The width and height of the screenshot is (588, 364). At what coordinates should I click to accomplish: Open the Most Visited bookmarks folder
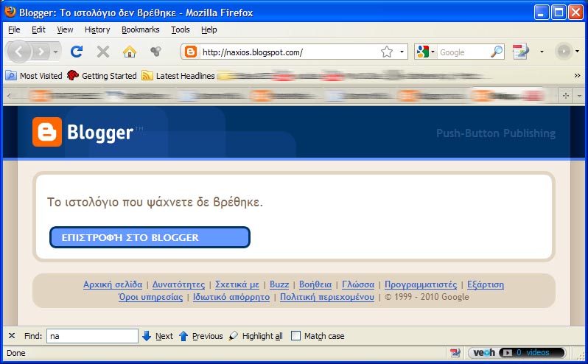click(34, 76)
